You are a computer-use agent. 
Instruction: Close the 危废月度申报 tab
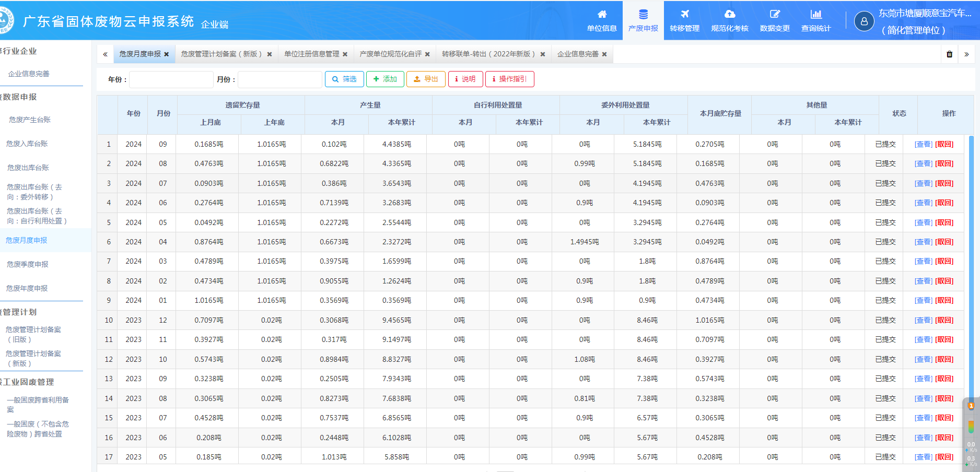(x=167, y=54)
